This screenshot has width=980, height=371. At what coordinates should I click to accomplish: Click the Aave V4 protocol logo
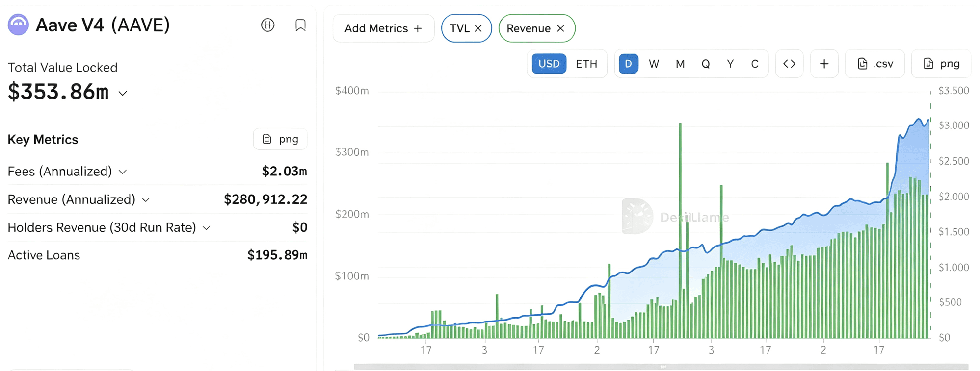pyautogui.click(x=18, y=25)
